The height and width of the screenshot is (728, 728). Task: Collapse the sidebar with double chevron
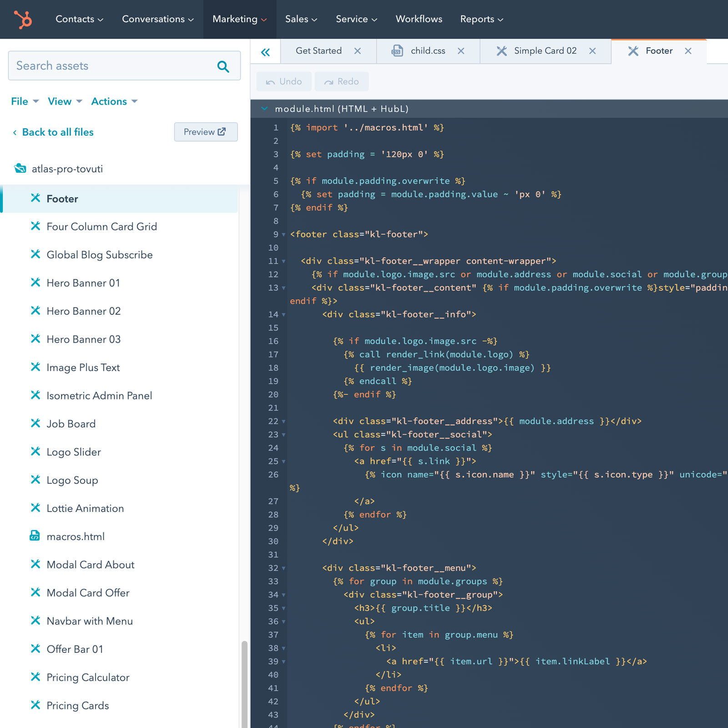tap(265, 52)
